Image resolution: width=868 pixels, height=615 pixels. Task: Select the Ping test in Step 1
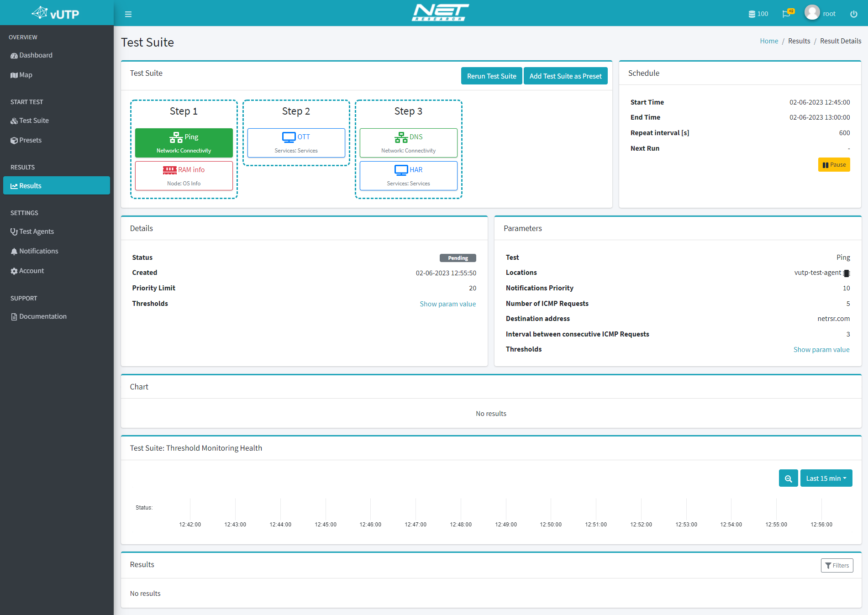[x=184, y=143]
